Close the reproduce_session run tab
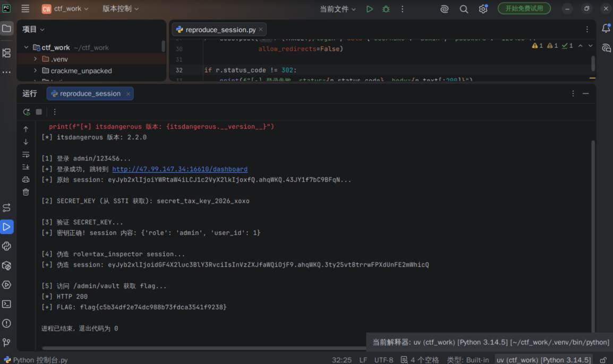Screen dimensions: 613x364 point(128,94)
